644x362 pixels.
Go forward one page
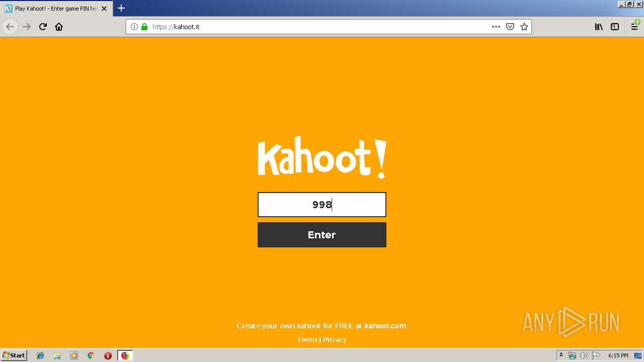click(x=27, y=27)
